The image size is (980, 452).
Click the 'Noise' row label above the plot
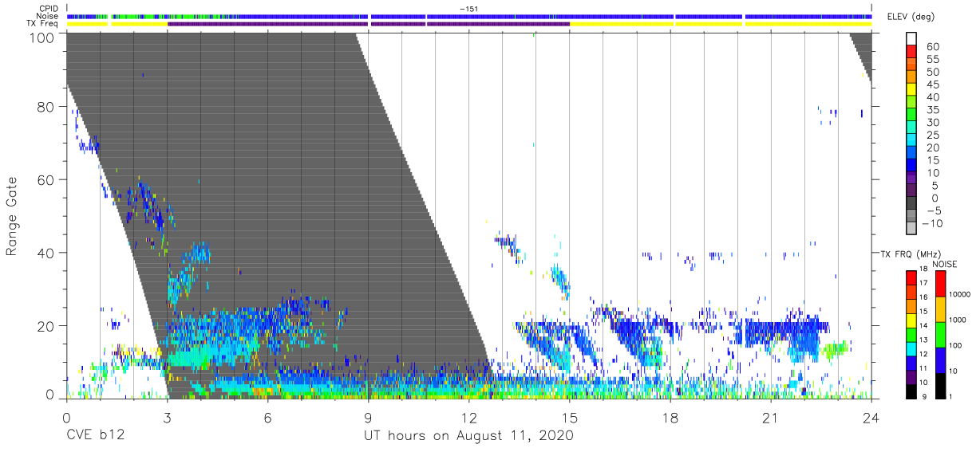(49, 16)
